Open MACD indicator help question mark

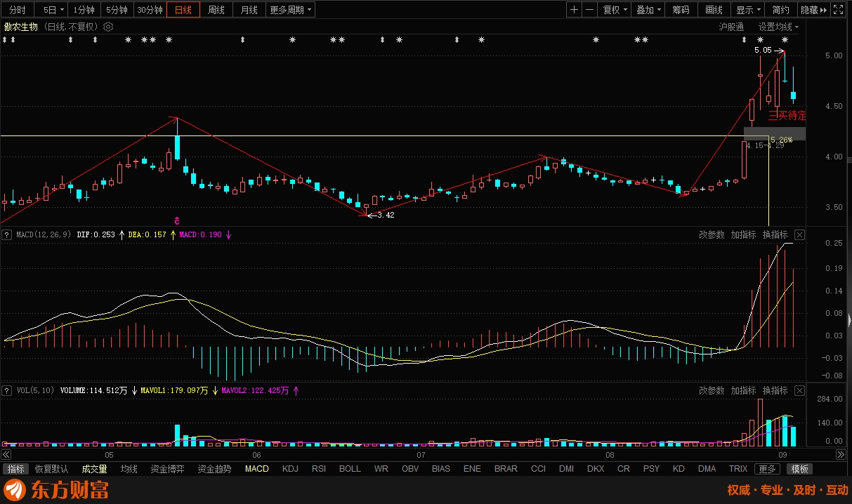[8, 234]
